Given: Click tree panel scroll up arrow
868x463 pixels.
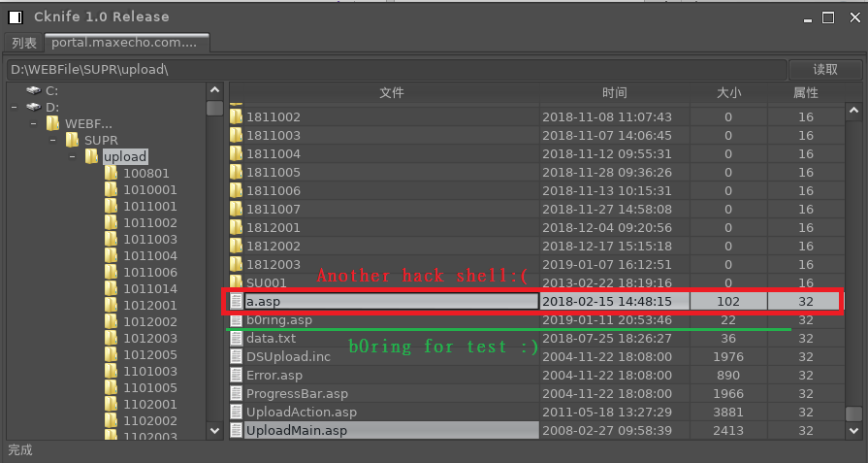Looking at the screenshot, I should coord(214,90).
